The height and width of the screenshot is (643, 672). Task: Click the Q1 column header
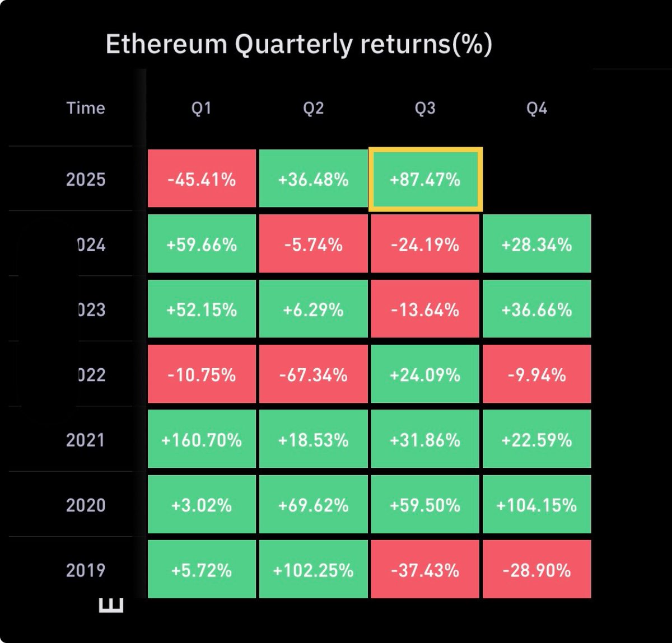(x=202, y=108)
